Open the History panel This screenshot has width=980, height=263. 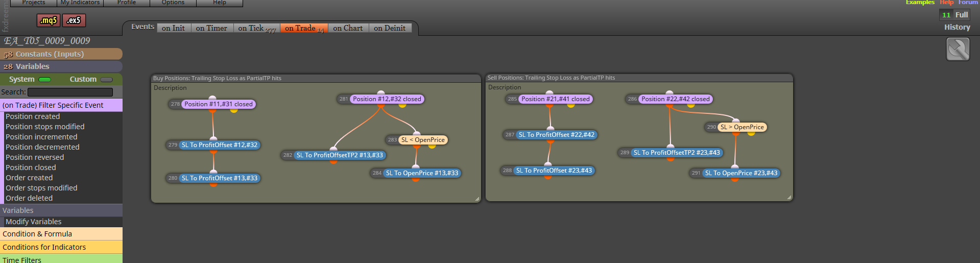(x=957, y=27)
